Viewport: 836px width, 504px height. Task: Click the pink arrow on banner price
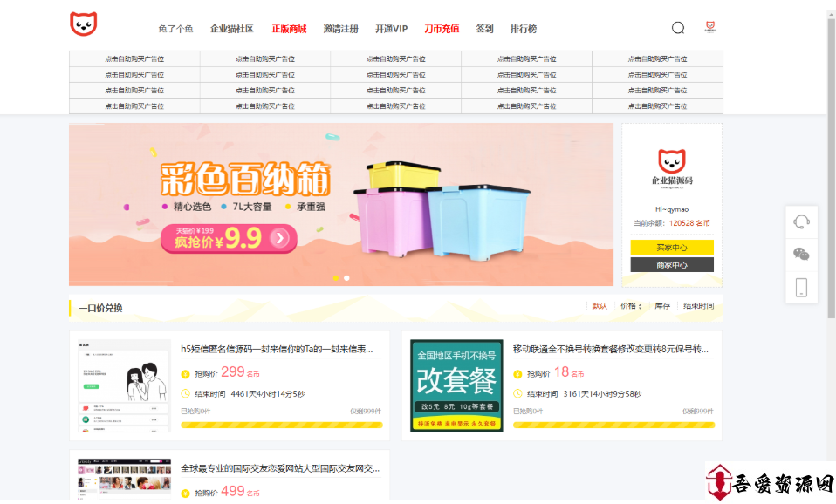click(279, 238)
